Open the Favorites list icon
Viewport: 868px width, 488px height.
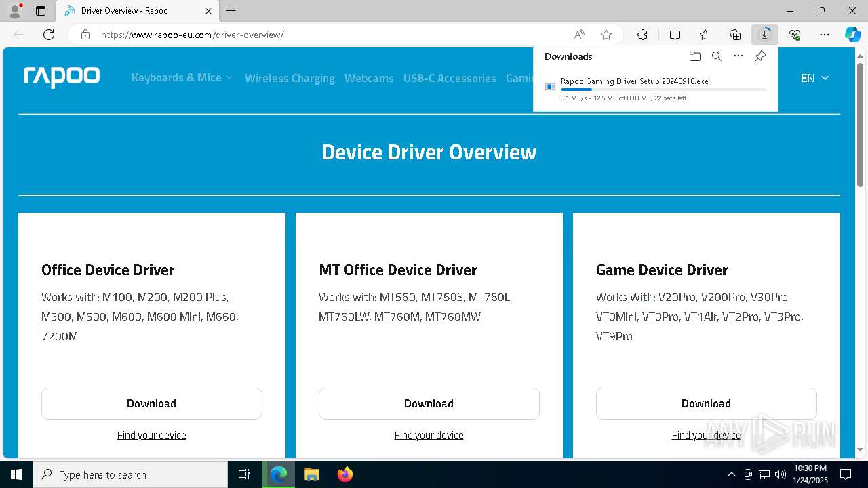pyautogui.click(x=705, y=35)
